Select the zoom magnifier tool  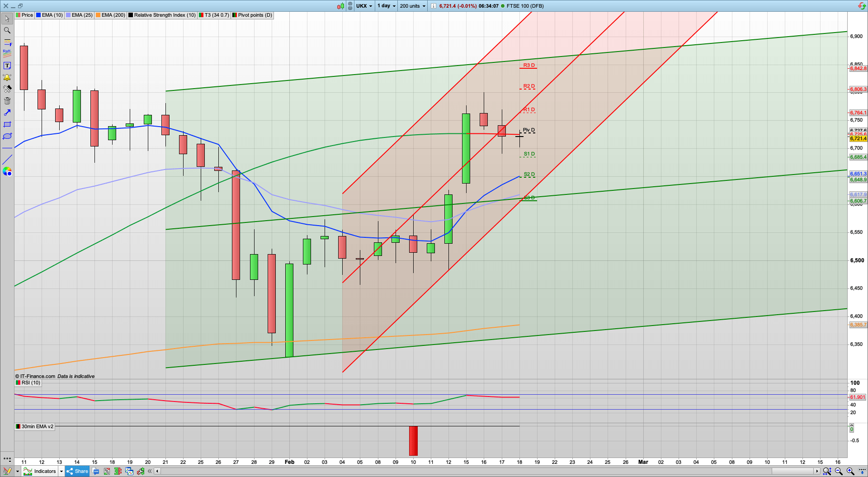click(7, 30)
